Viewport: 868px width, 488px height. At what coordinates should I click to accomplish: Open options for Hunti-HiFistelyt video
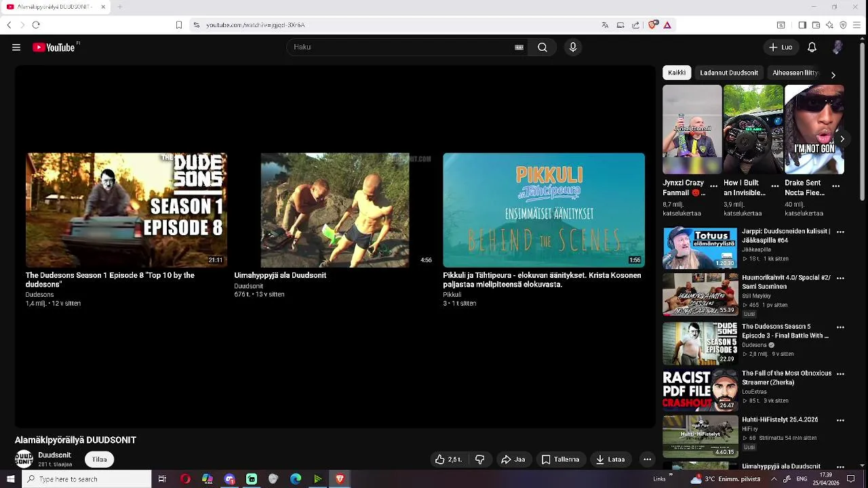[x=840, y=420]
